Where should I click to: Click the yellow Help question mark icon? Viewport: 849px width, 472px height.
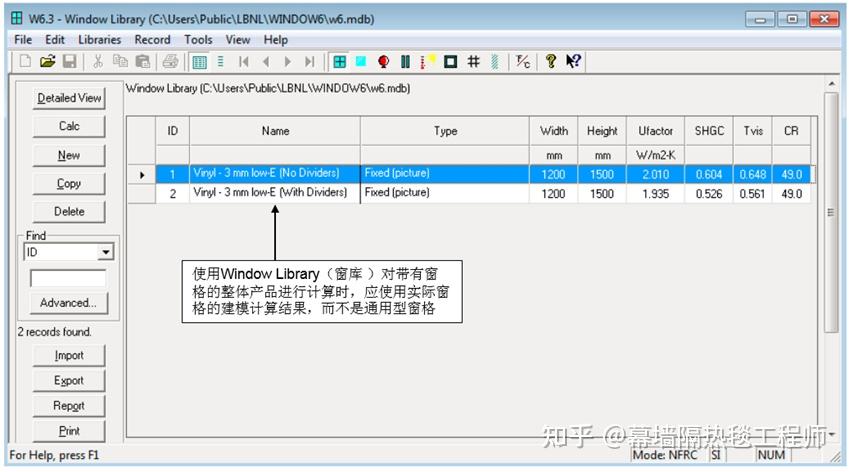pos(551,61)
